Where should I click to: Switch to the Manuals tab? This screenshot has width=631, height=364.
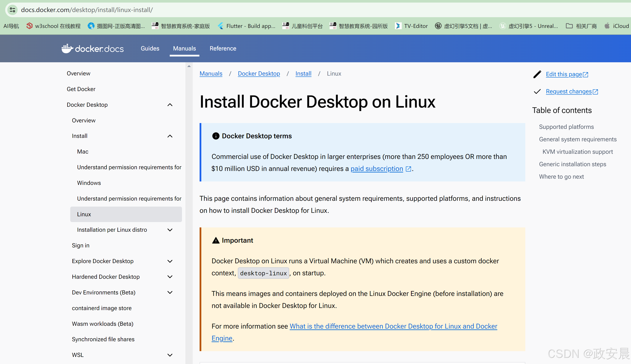184,48
